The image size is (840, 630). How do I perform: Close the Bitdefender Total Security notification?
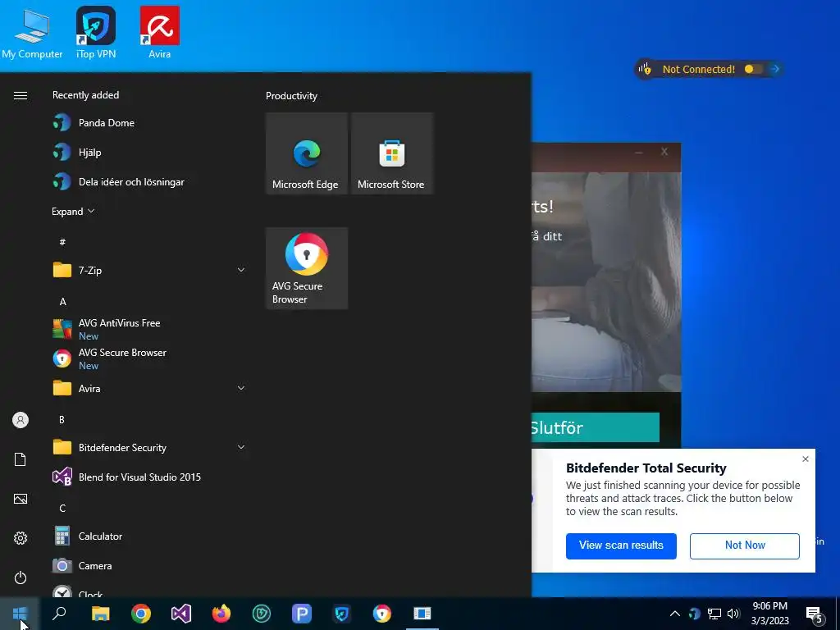point(806,459)
